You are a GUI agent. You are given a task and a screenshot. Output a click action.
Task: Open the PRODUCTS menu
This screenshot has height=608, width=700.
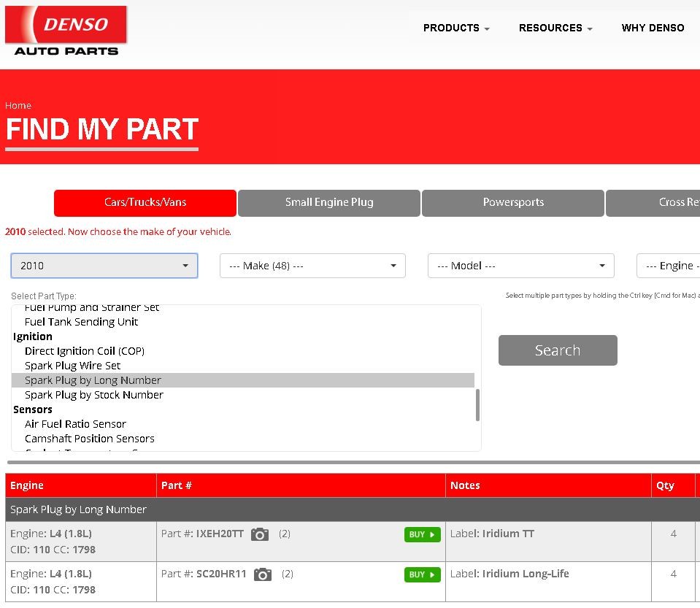pyautogui.click(x=456, y=28)
